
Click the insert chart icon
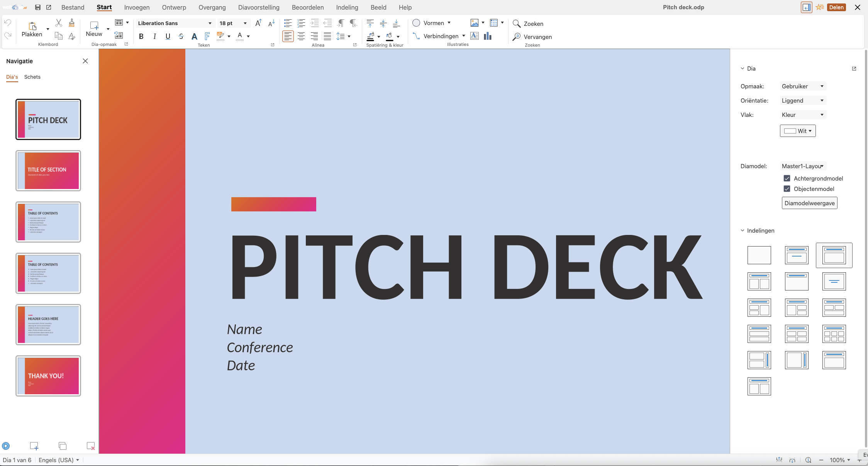pyautogui.click(x=488, y=36)
